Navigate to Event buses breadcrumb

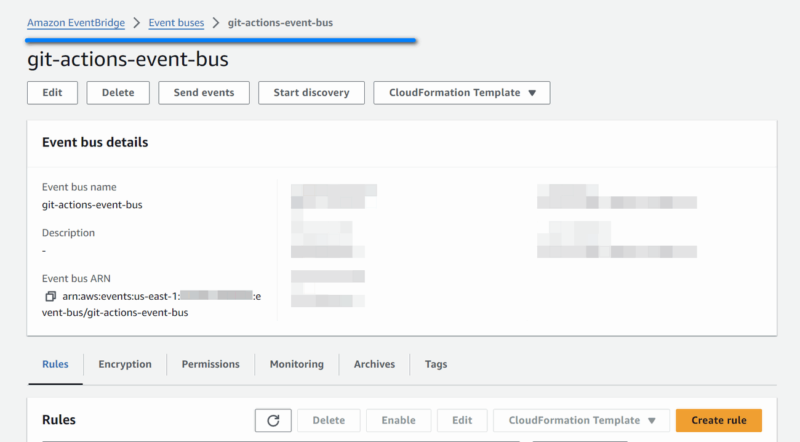click(176, 22)
